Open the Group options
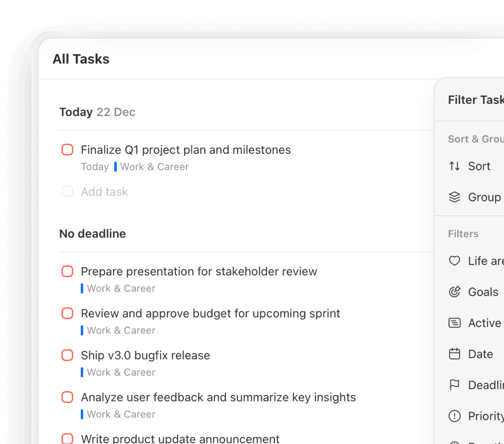 [484, 197]
